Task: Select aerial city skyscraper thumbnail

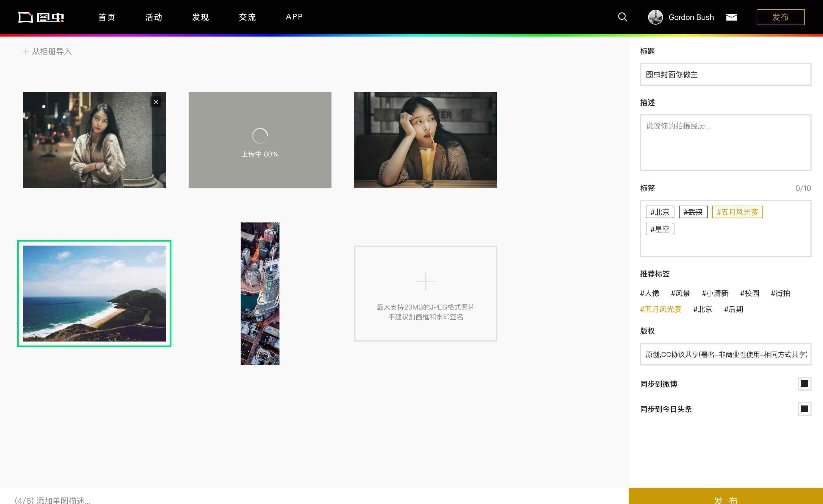Action: [260, 294]
